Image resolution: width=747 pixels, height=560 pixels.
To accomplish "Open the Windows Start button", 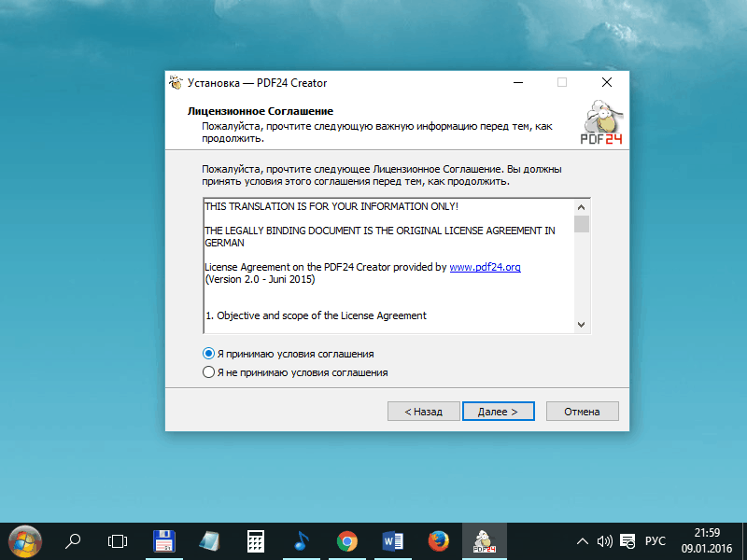I will click(25, 541).
